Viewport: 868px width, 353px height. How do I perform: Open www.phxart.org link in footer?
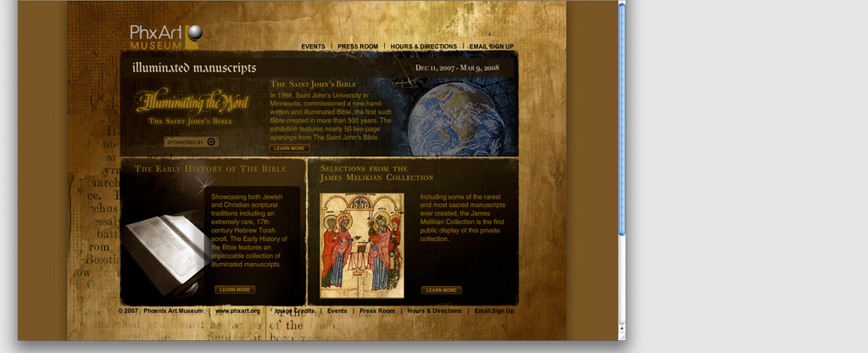tap(237, 311)
